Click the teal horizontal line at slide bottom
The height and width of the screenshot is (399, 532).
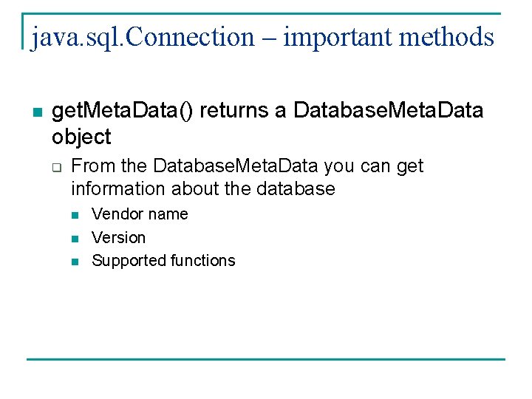pyautogui.click(x=266, y=359)
